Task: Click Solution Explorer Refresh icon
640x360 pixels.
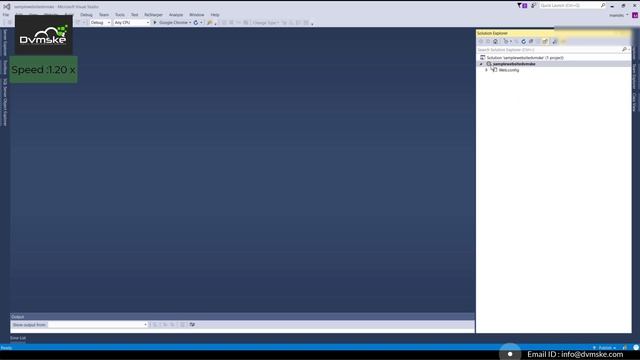Action: pyautogui.click(x=523, y=41)
